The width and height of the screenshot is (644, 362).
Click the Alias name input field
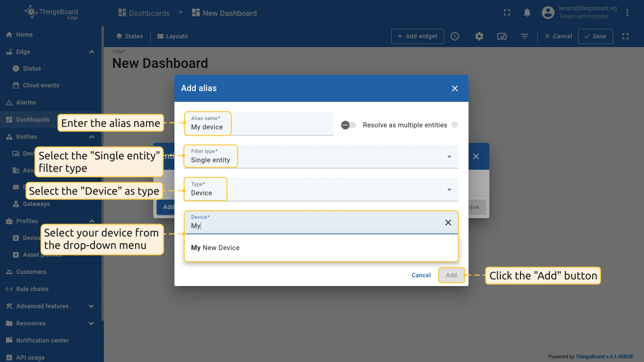(x=259, y=127)
